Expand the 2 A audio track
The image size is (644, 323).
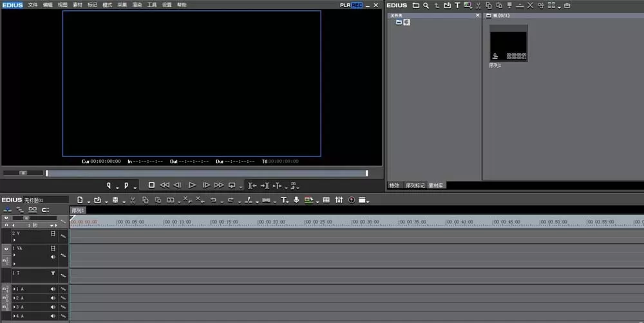pyautogui.click(x=14, y=298)
